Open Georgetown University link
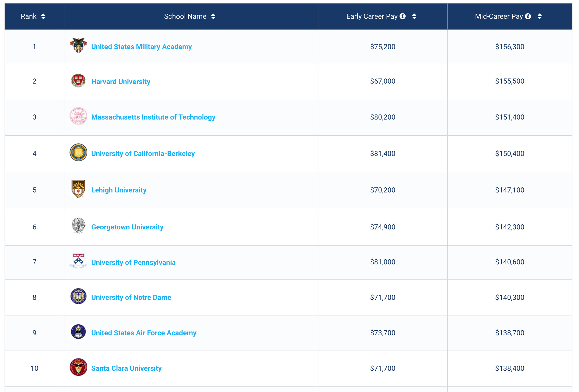 [x=127, y=227]
